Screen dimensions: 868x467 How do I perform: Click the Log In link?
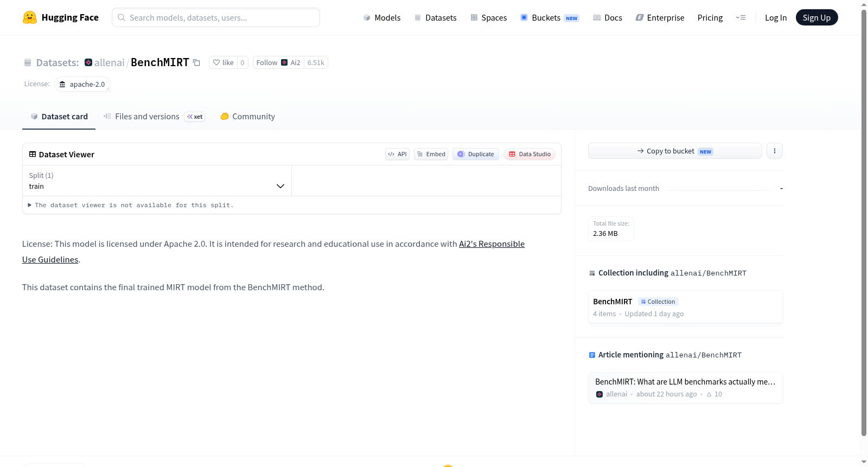776,17
